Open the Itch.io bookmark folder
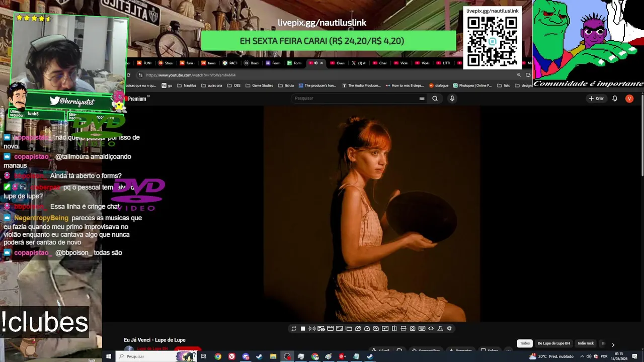The width and height of the screenshot is (644, 362). pos(286,85)
